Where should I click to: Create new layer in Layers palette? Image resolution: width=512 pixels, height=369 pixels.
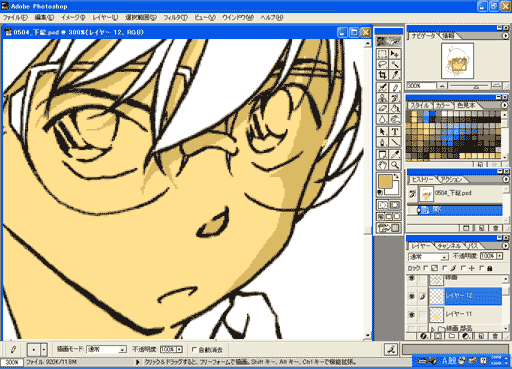(481, 336)
